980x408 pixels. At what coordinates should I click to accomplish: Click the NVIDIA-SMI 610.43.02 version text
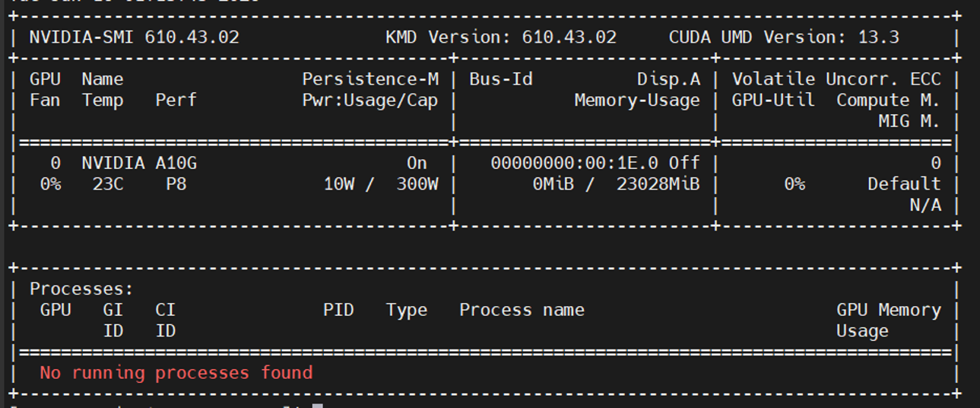click(134, 37)
